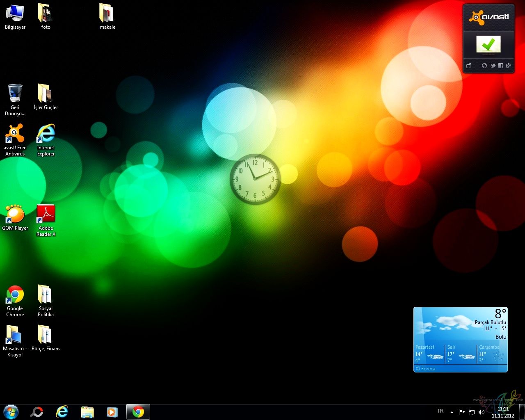Screen dimensions: 525x420
Task: Click the blog RSS icon in avast gadget
Action: [x=508, y=66]
